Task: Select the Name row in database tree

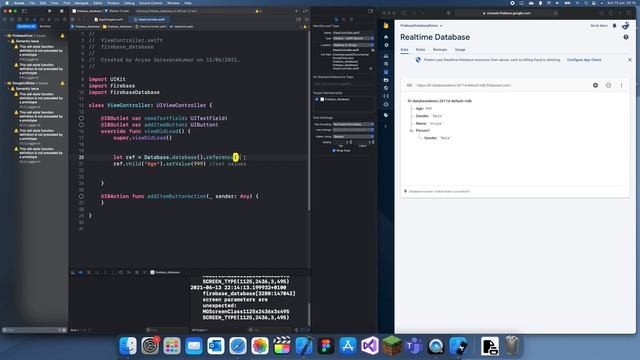Action: point(429,123)
